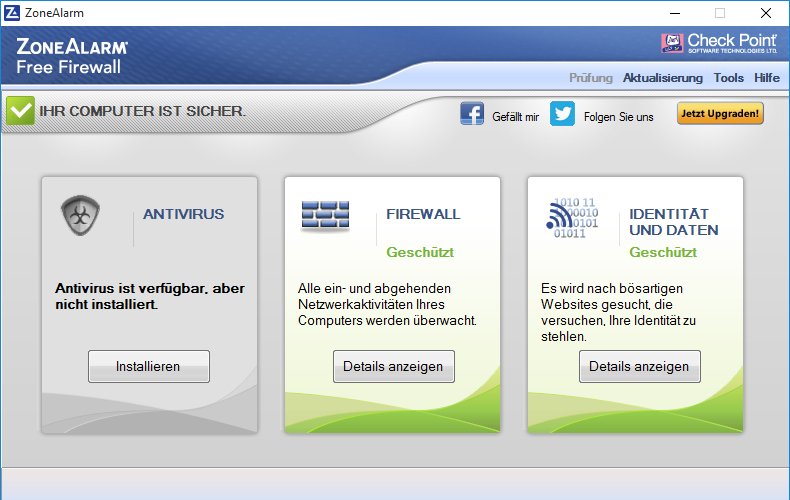Minimize the ZoneAlarm window

pos(675,13)
